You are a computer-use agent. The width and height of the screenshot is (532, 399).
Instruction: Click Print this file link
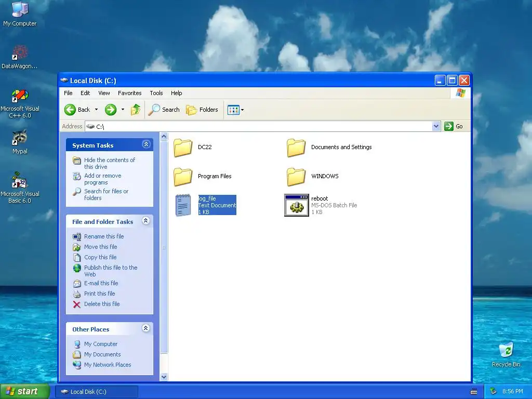coord(99,294)
